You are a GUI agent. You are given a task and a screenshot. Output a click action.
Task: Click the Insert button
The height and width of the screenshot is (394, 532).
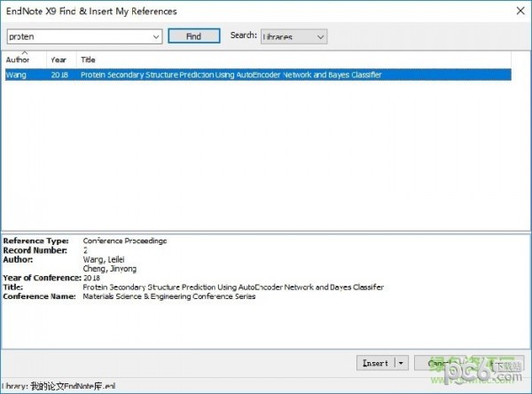coord(376,363)
